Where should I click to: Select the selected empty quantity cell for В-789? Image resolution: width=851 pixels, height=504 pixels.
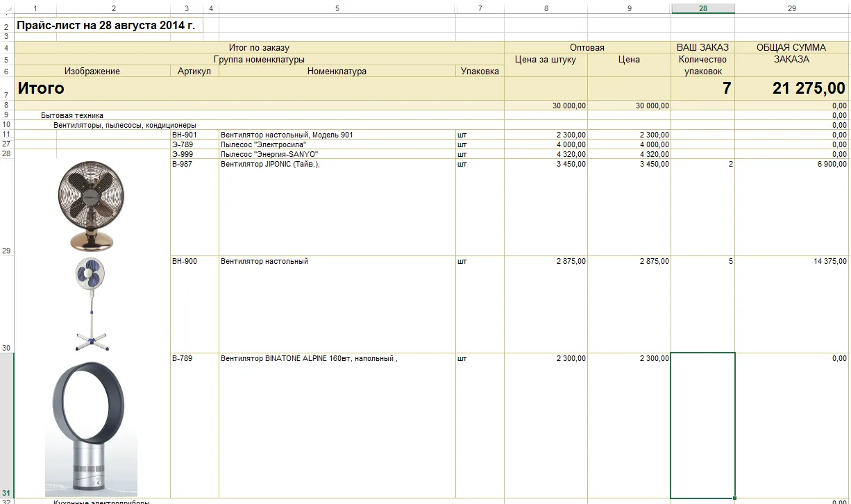(702, 426)
